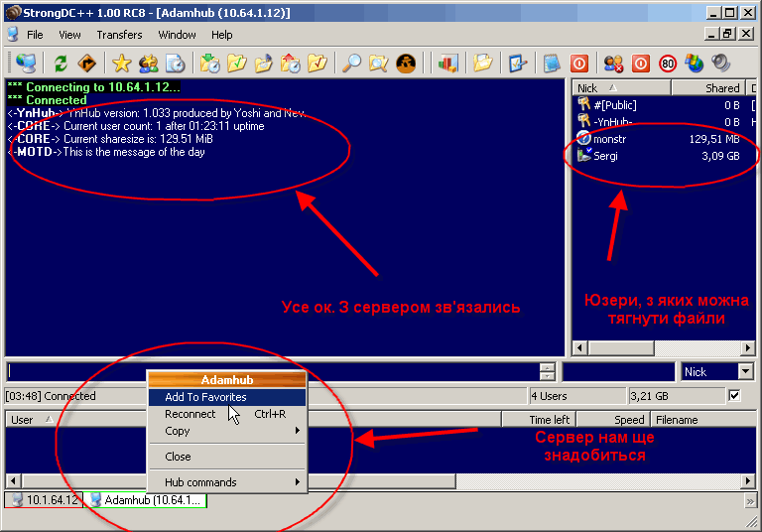Open the View menu
This screenshot has width=762, height=532.
(x=69, y=35)
